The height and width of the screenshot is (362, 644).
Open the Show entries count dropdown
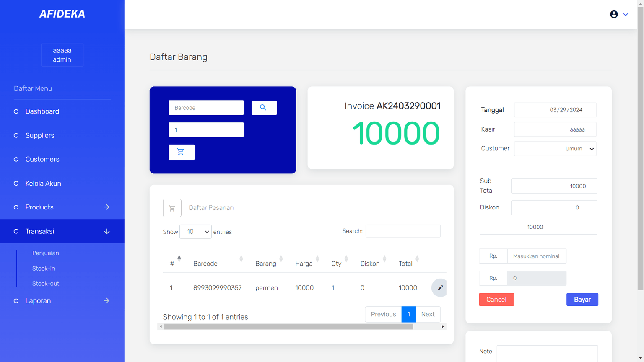tap(195, 232)
